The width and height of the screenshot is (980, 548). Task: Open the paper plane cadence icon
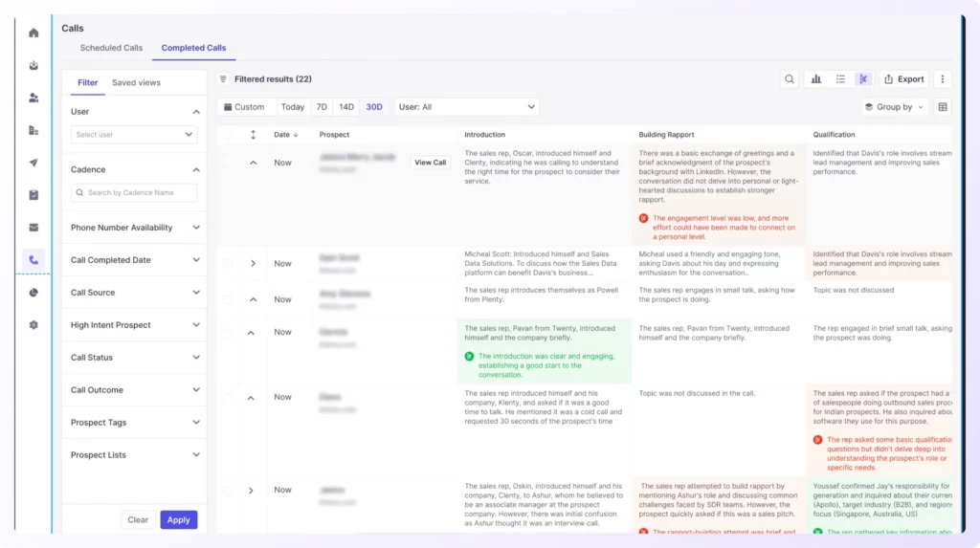[x=33, y=164]
